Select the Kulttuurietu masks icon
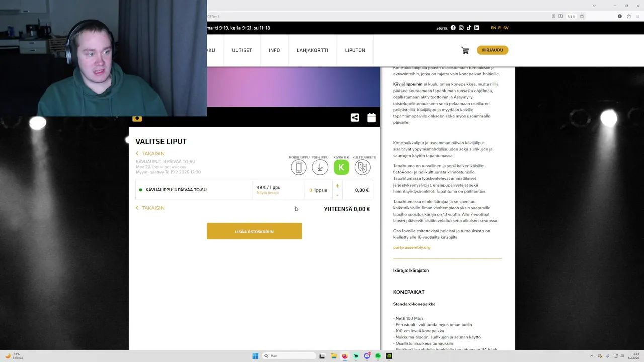644x362 pixels. coord(362,167)
